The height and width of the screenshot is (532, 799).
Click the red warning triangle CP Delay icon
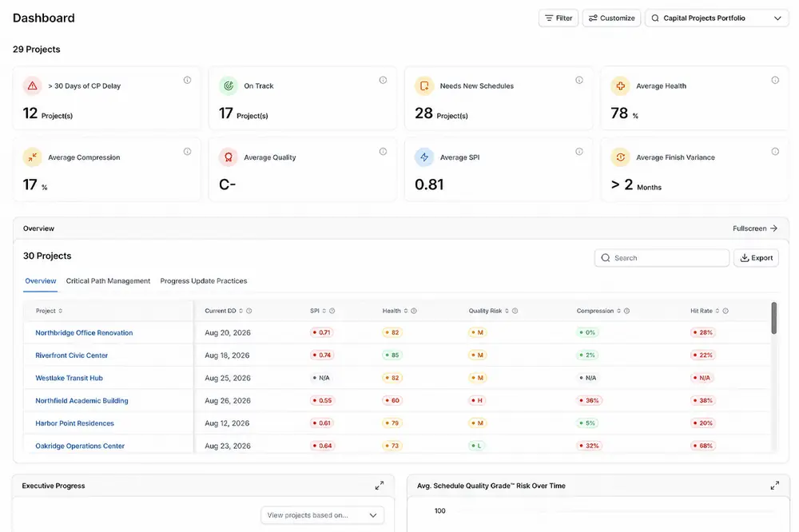click(x=32, y=85)
